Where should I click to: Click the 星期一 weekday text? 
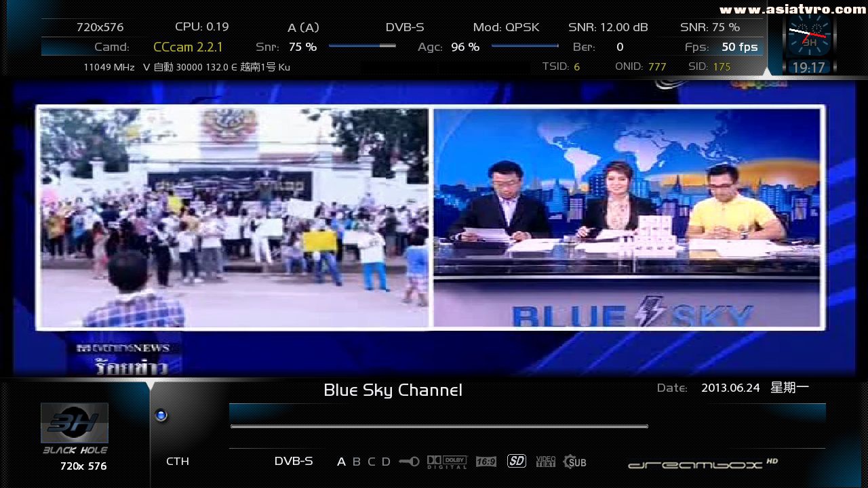(x=789, y=388)
